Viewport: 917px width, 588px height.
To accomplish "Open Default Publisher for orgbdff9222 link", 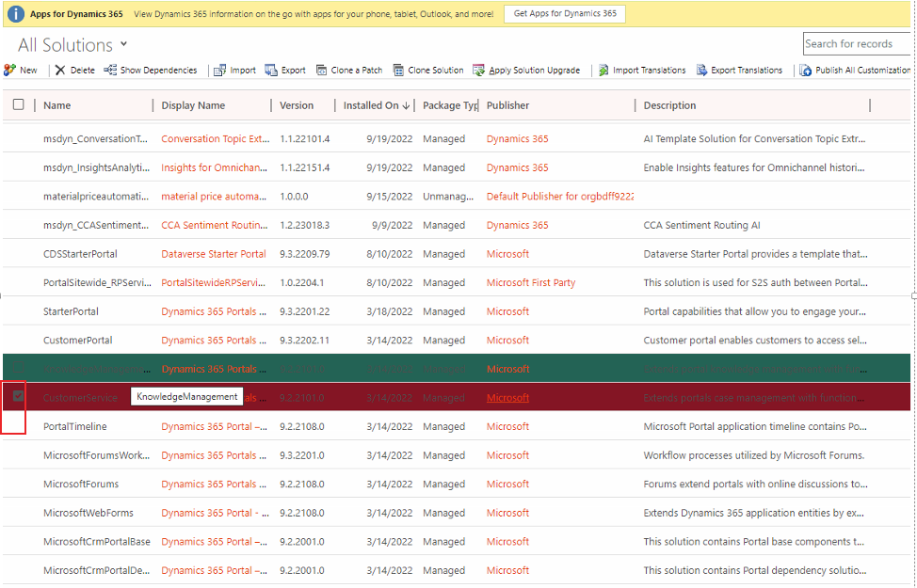I will (560, 197).
